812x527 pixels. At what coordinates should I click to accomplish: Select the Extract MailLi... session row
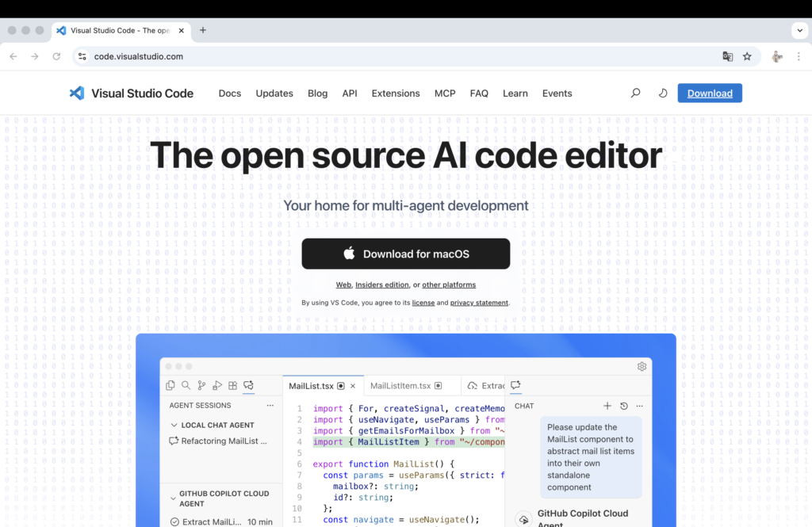click(x=221, y=521)
